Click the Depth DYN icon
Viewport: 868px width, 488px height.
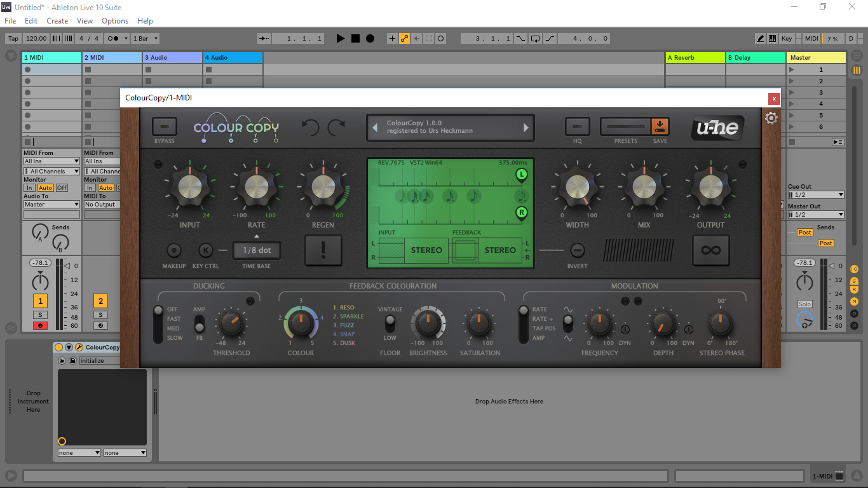(688, 329)
